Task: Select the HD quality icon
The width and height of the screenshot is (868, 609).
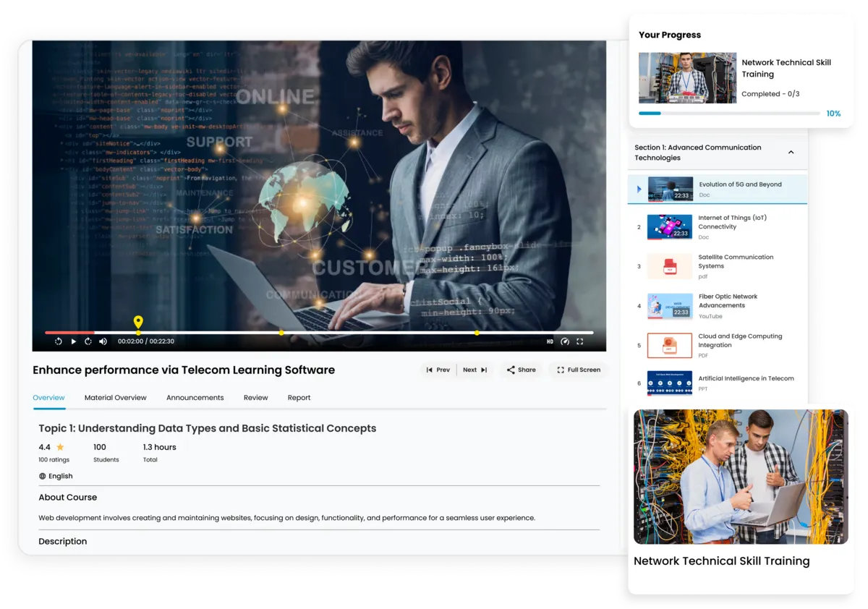Action: coord(550,341)
